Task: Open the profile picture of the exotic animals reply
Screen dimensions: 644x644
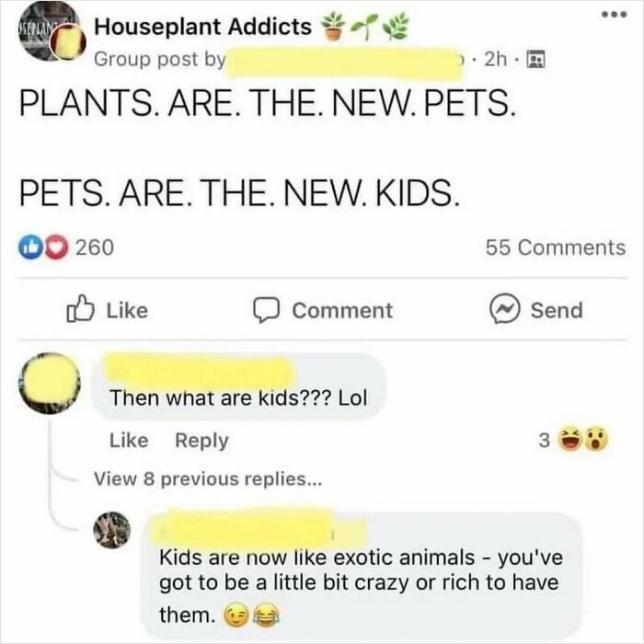Action: coord(112,530)
